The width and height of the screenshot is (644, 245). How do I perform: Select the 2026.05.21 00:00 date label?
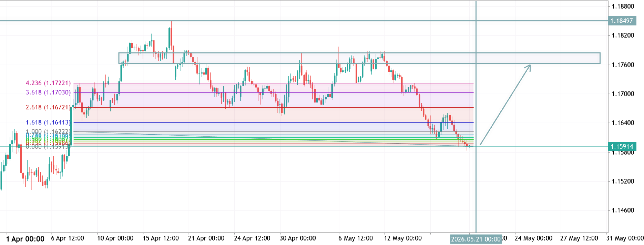[476, 239]
